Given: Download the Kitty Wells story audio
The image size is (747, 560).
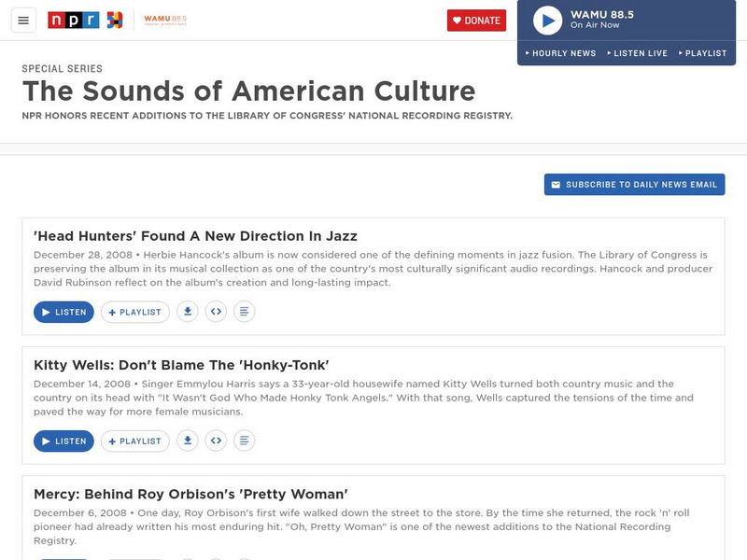Looking at the screenshot, I should point(188,441).
